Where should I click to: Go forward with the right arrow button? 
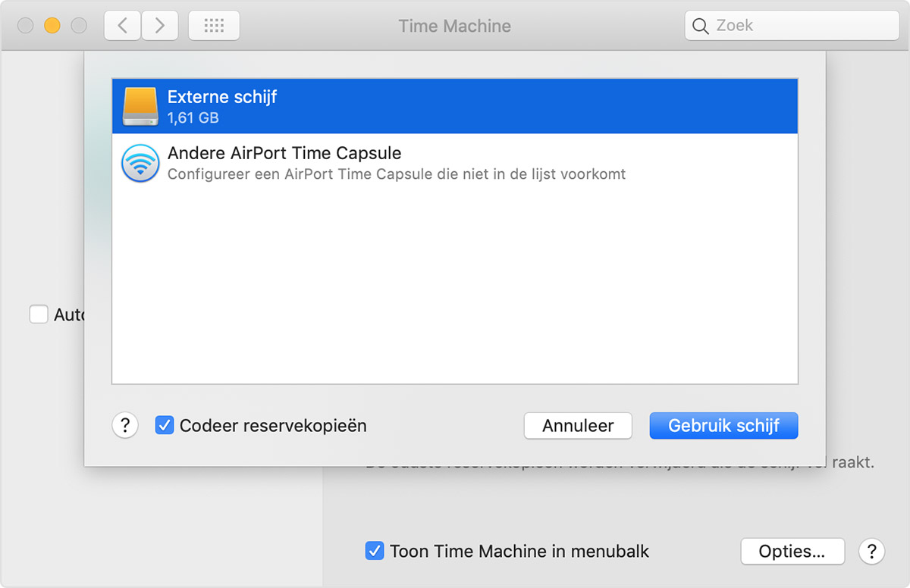(160, 26)
